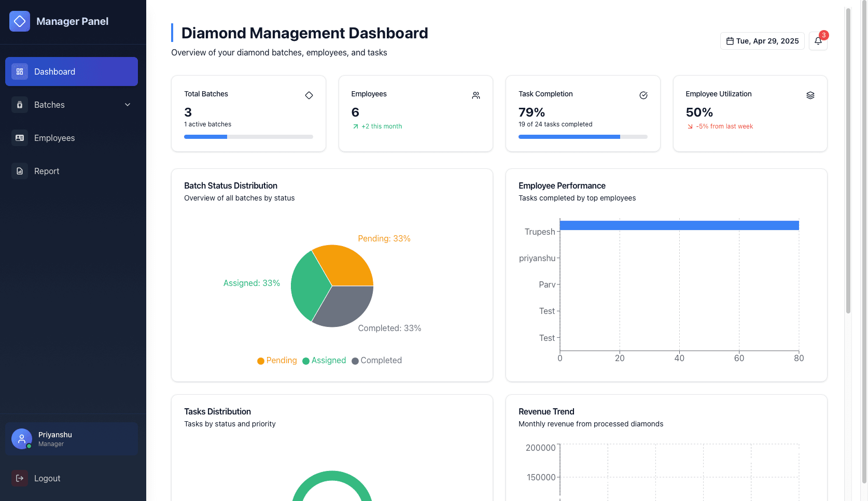
Task: Click '19 of 24 tasks completed' text
Action: click(555, 124)
